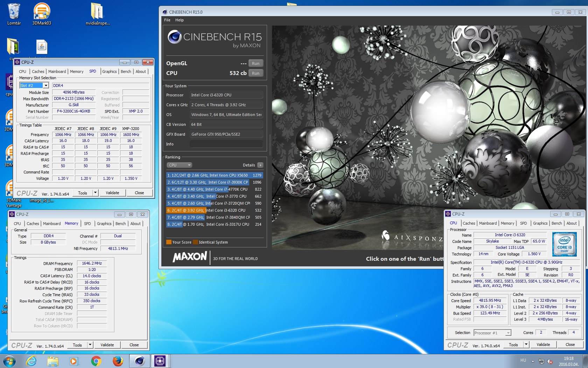This screenshot has width=588, height=368.
Task: Launch Firefox from taskbar
Action: [118, 361]
